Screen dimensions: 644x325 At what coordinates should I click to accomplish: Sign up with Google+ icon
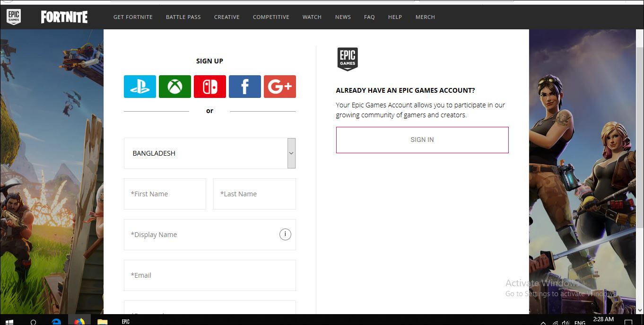(x=280, y=87)
